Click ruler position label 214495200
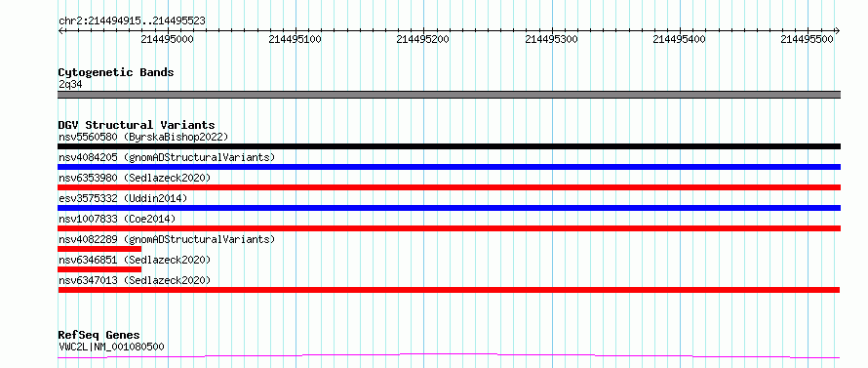Screen dimensions: 868x368 [x=423, y=39]
